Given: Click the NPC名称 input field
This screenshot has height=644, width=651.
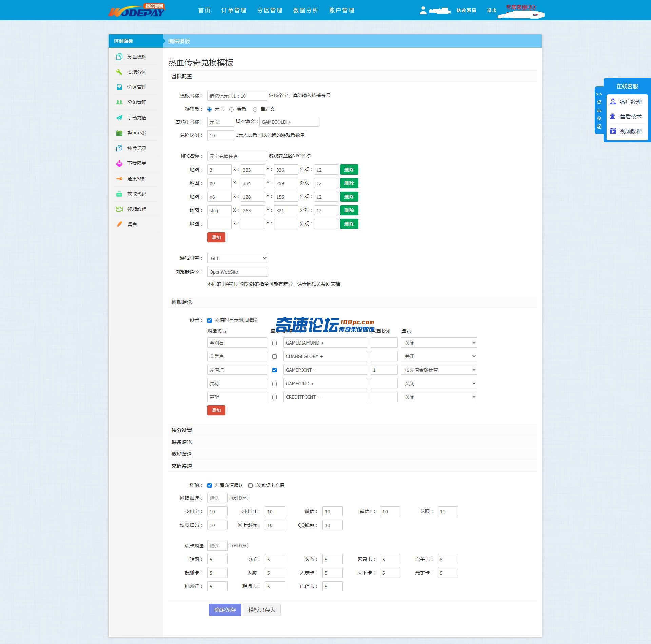Looking at the screenshot, I should click(237, 156).
